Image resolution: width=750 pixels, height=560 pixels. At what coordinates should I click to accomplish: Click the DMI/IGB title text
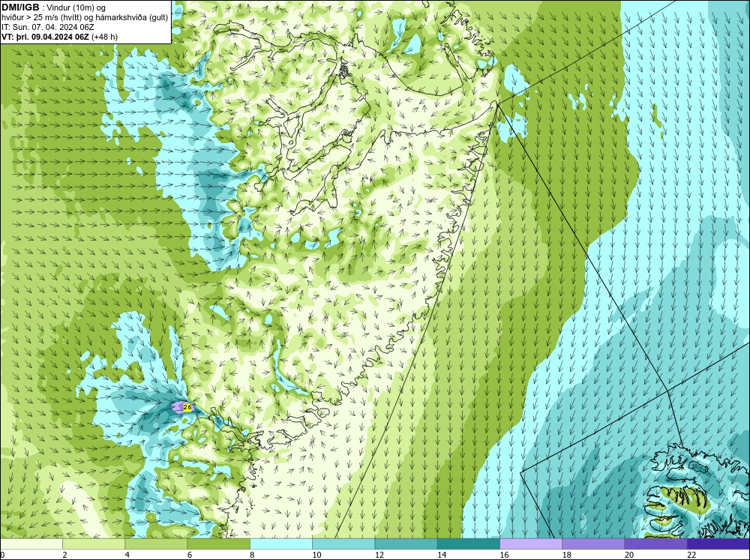click(20, 7)
